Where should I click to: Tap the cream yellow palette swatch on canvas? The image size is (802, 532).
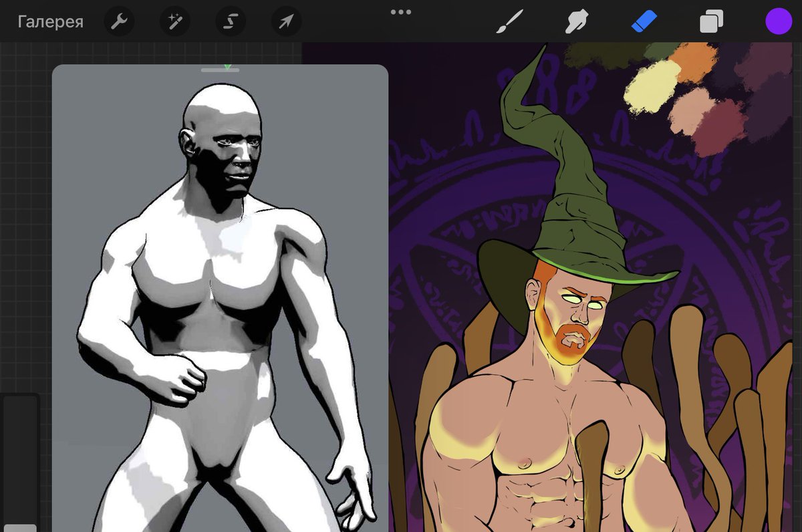coord(652,86)
